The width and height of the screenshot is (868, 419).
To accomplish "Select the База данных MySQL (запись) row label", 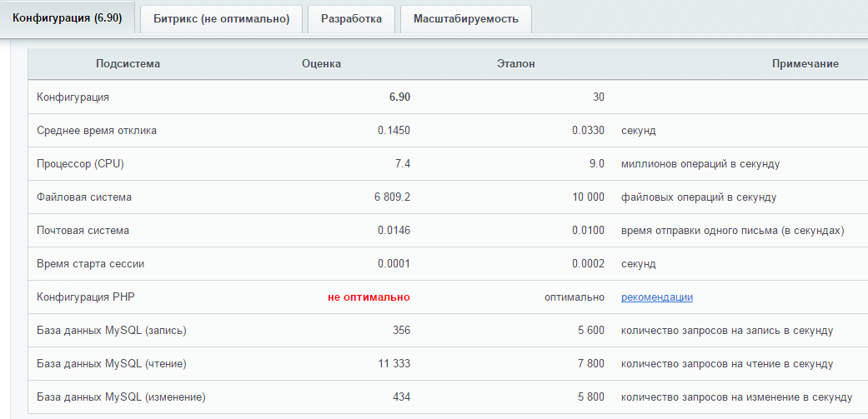I will coord(112,331).
